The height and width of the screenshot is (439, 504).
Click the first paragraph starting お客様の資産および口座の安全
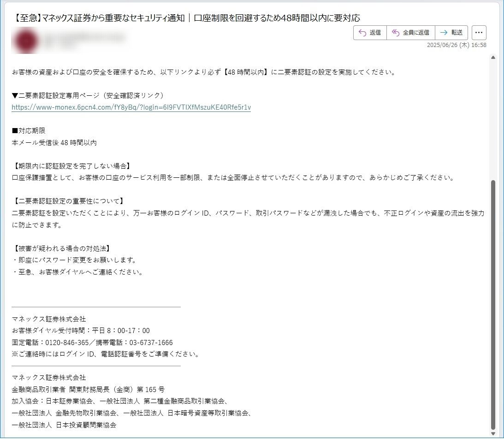tap(204, 72)
